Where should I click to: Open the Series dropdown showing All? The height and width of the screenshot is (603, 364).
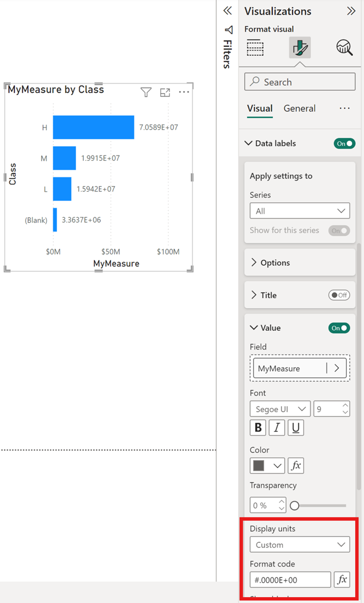[x=300, y=211]
